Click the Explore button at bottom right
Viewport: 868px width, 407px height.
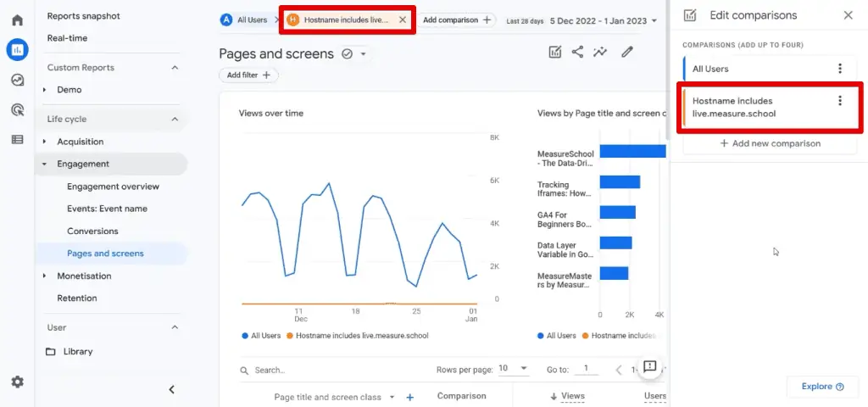tap(822, 387)
